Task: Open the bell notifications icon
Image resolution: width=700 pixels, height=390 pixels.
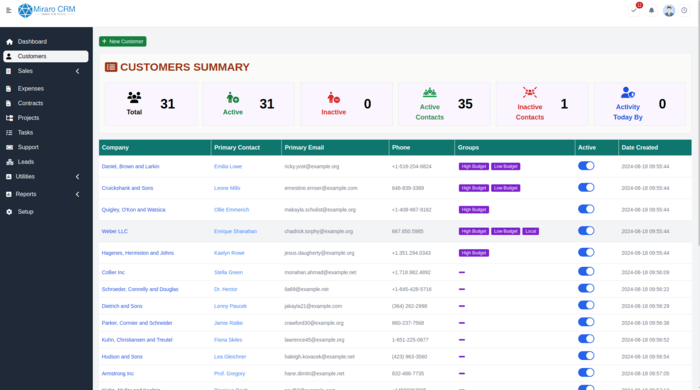Action: [651, 10]
